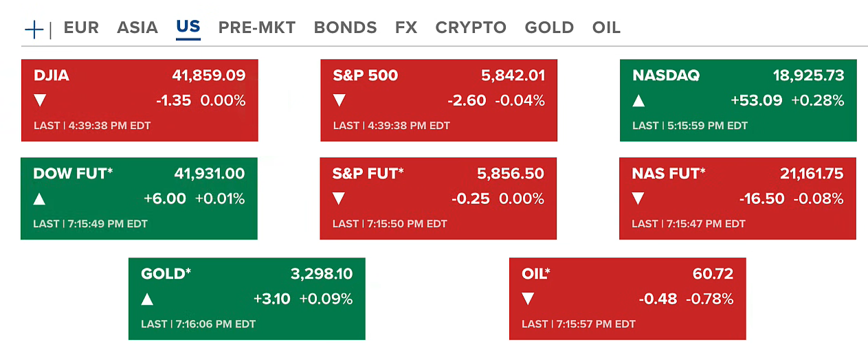This screenshot has height=355, width=868.
Task: Open the FX tab
Action: click(x=406, y=28)
